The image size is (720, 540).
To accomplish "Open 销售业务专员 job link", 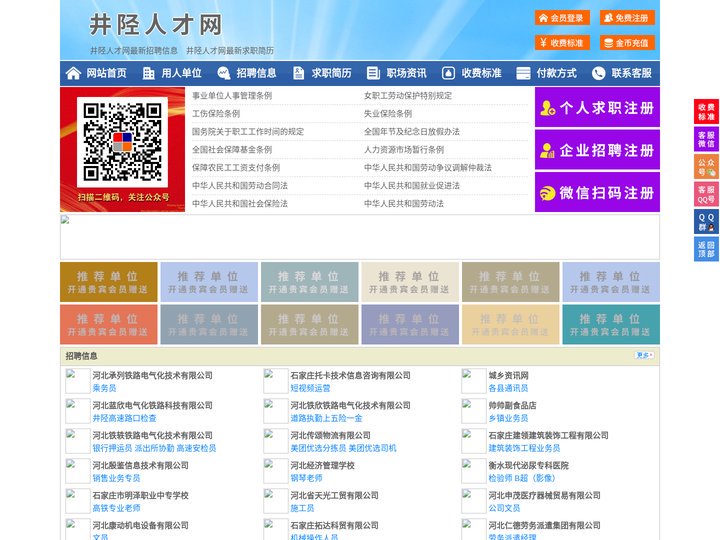I will tap(116, 478).
